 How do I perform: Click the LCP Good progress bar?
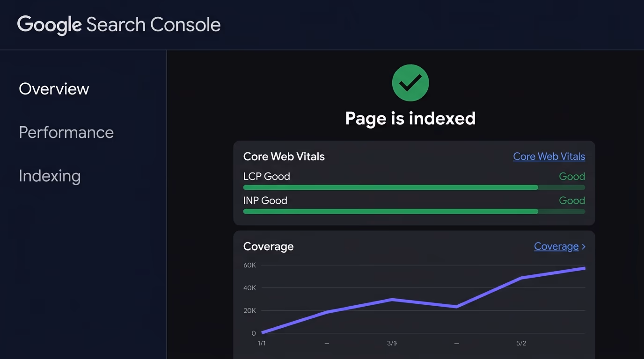click(414, 187)
